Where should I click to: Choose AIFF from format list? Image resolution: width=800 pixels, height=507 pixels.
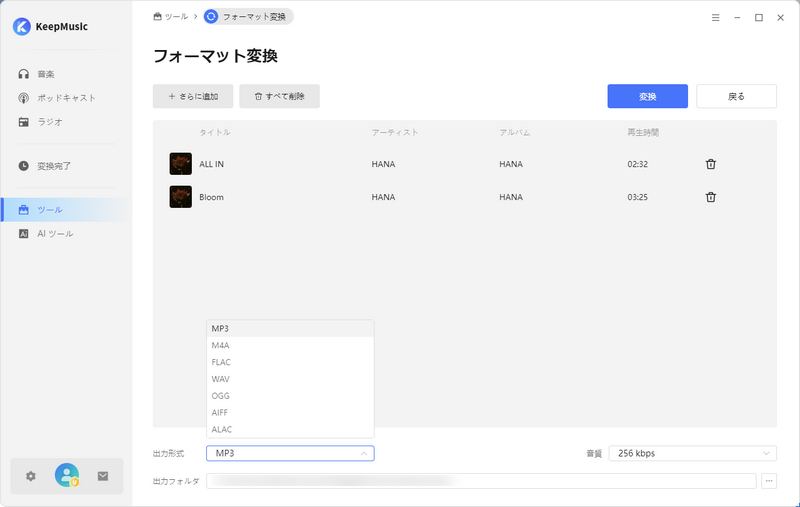(290, 413)
